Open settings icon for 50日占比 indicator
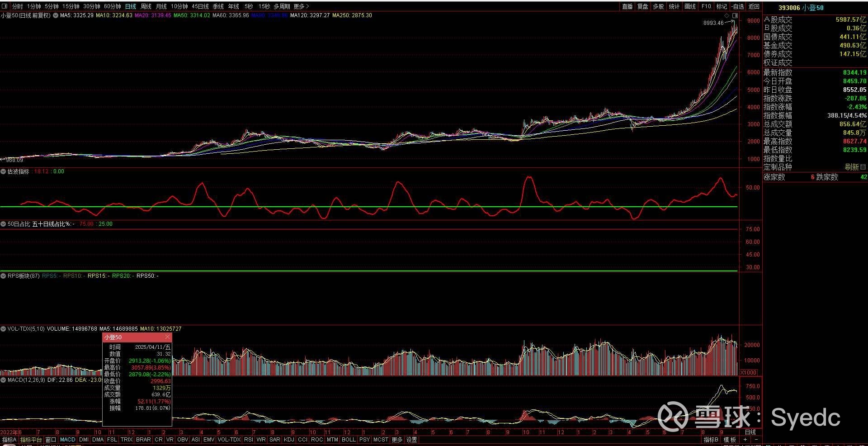 tap(4, 224)
